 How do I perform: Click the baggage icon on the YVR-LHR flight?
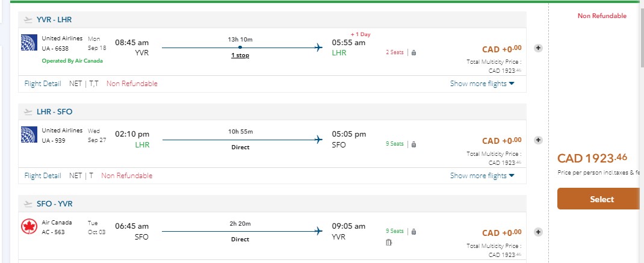pyautogui.click(x=413, y=52)
